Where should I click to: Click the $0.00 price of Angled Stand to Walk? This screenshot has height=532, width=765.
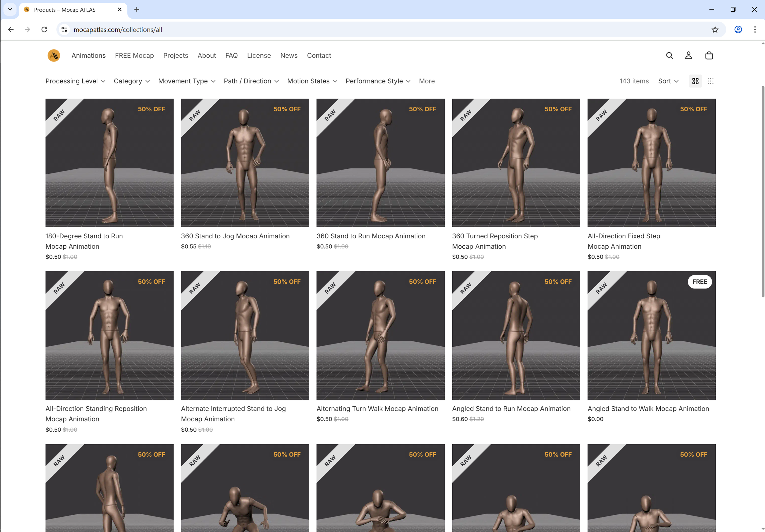pos(595,419)
